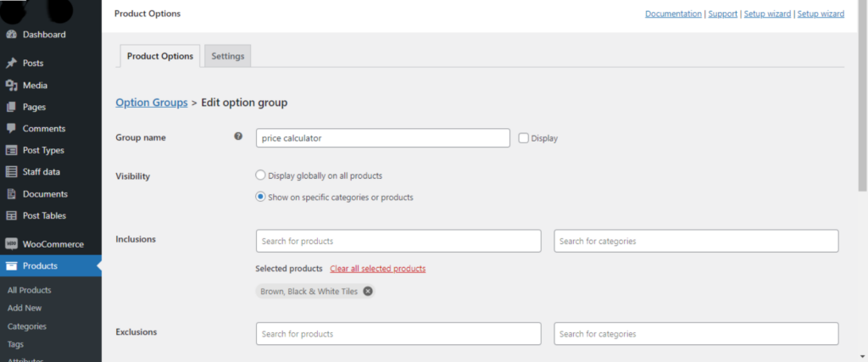Click the Edit option group heading
Image resolution: width=868 pixels, height=362 pixels.
pyautogui.click(x=244, y=103)
